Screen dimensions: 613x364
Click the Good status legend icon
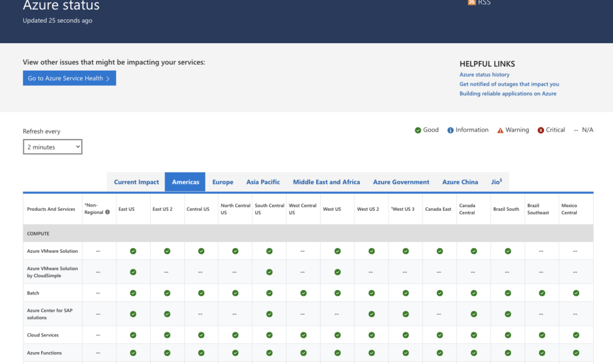pos(418,130)
